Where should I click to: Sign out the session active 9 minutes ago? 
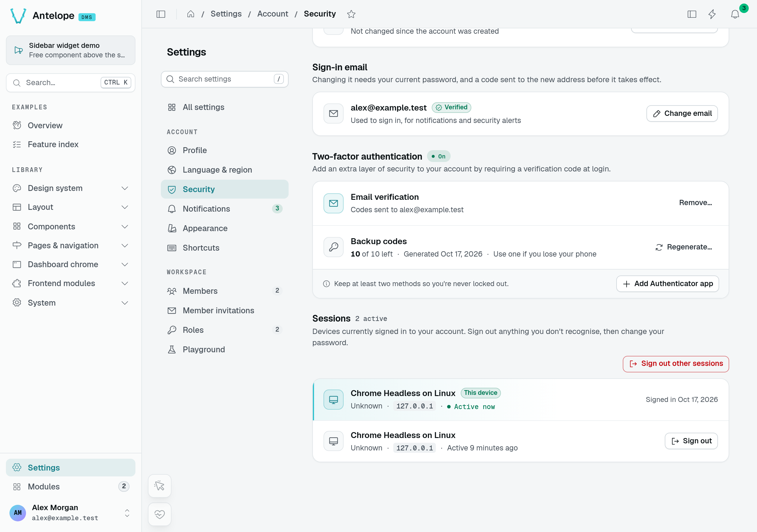691,441
